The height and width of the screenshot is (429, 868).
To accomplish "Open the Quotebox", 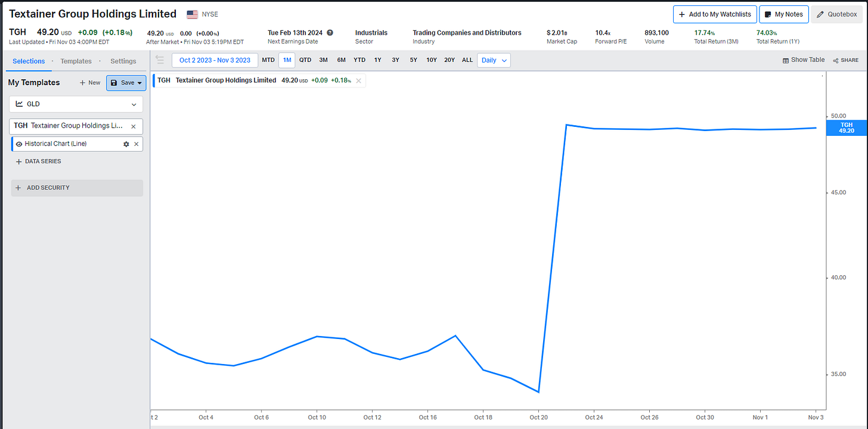I will [837, 14].
